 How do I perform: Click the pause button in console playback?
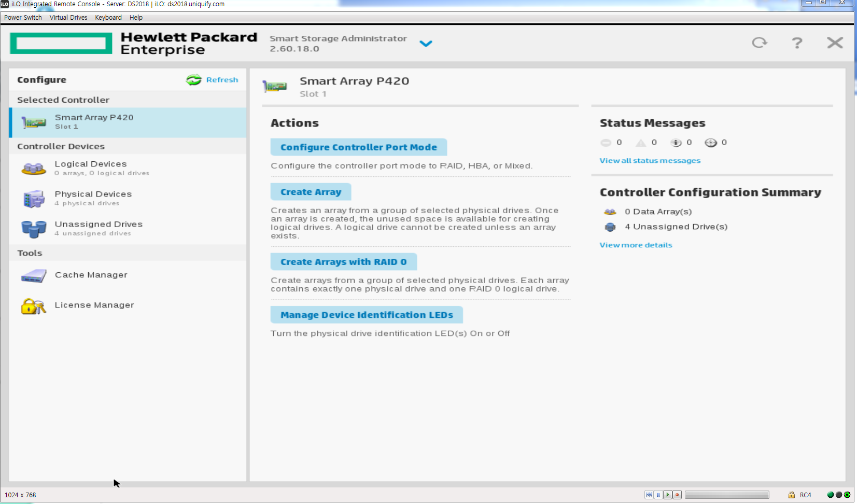point(658,495)
